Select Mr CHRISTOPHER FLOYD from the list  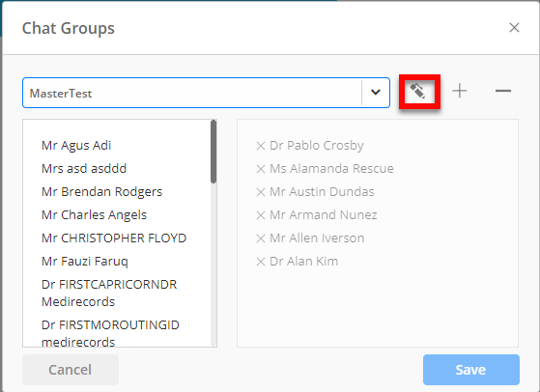(114, 238)
